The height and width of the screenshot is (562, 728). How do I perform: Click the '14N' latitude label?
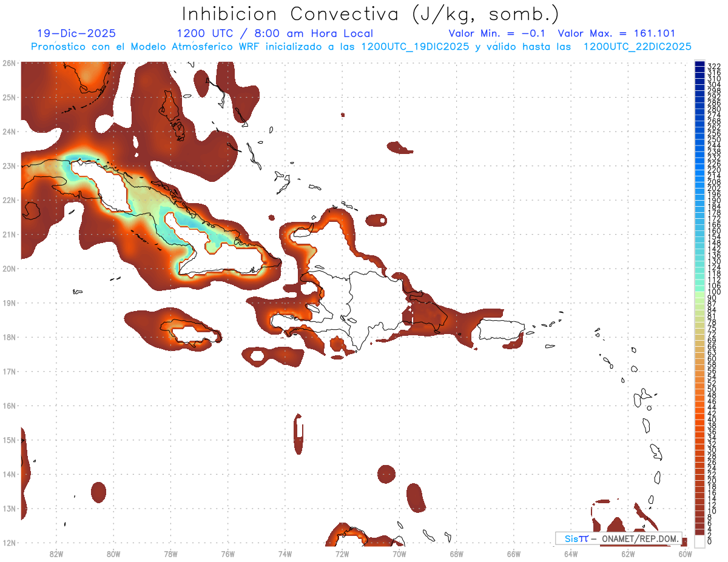click(8, 474)
